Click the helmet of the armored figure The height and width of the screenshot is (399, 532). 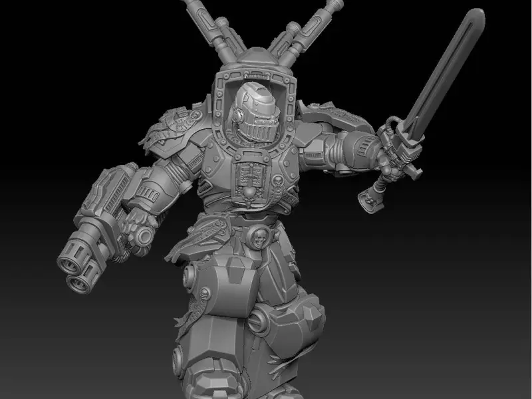[x=255, y=112]
